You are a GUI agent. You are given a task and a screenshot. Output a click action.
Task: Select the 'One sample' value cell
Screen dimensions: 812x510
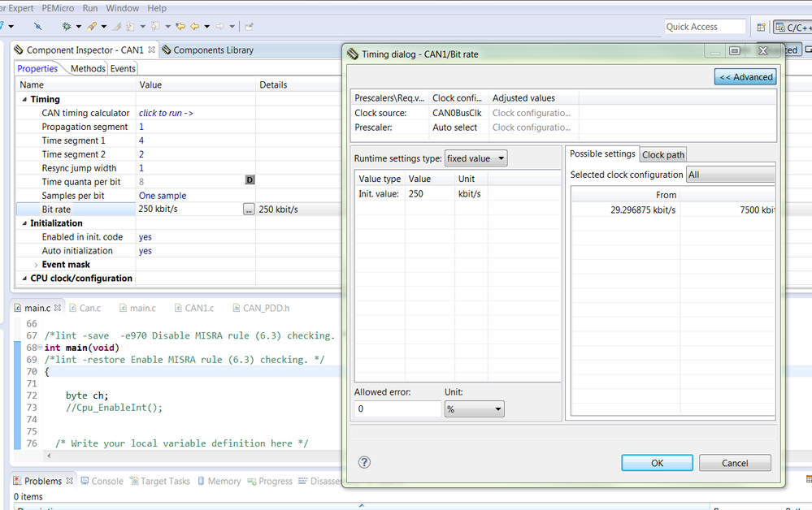(196, 196)
